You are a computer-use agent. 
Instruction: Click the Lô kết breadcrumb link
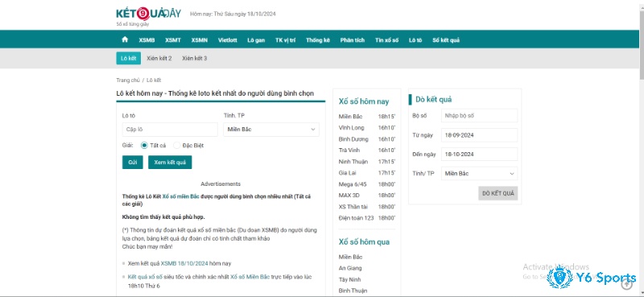(154, 80)
